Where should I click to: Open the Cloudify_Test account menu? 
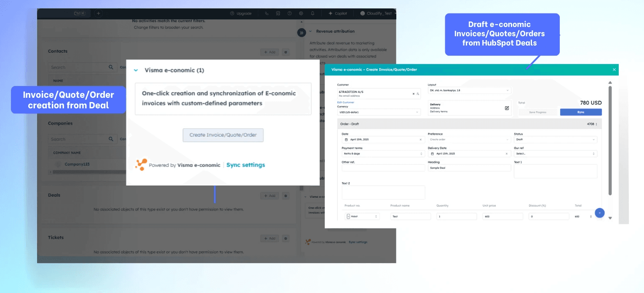click(378, 13)
